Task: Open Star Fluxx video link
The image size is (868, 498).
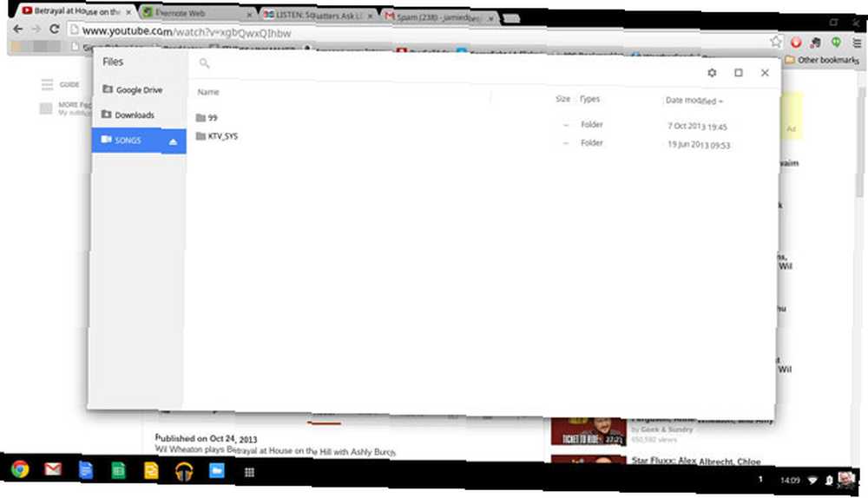Action: click(x=696, y=461)
